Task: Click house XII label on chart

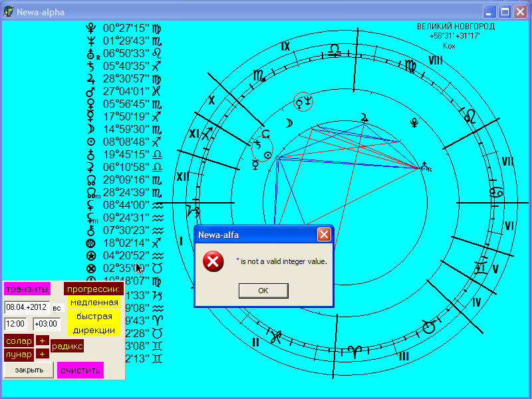Action: click(183, 176)
